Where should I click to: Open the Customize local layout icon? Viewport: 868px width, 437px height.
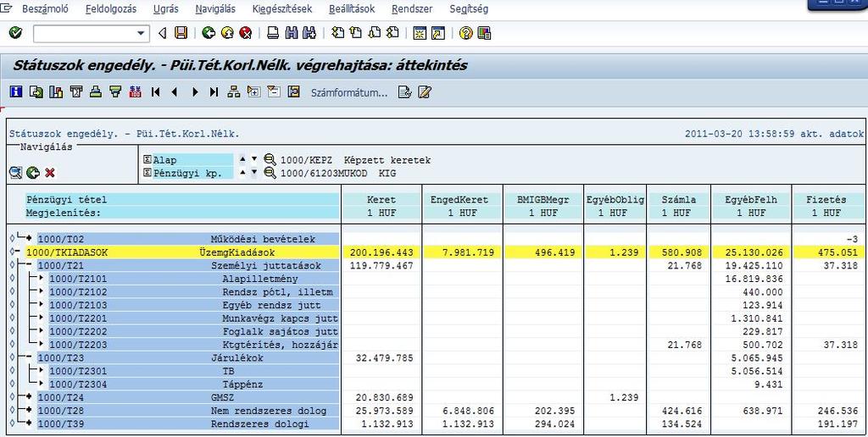(484, 33)
